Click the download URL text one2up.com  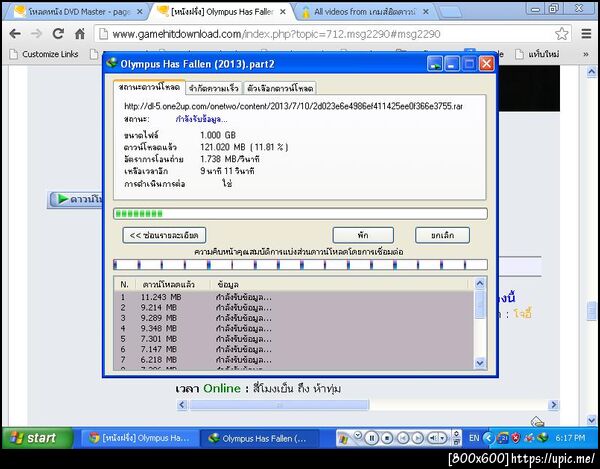point(293,106)
